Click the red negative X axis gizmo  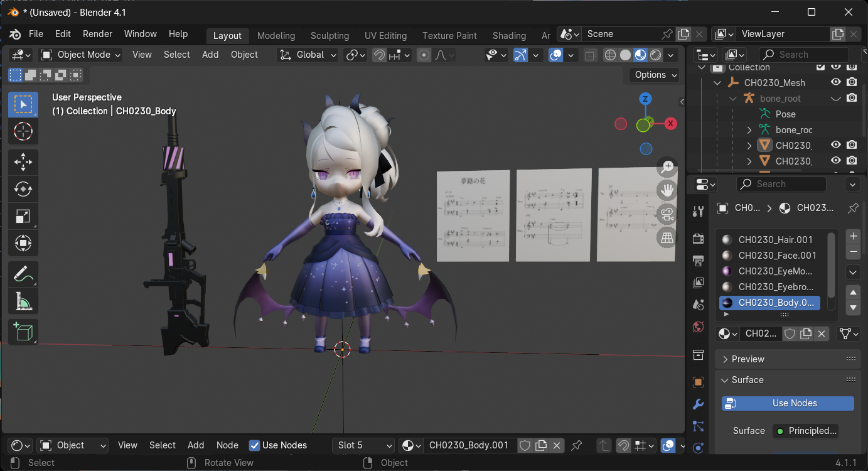(621, 124)
